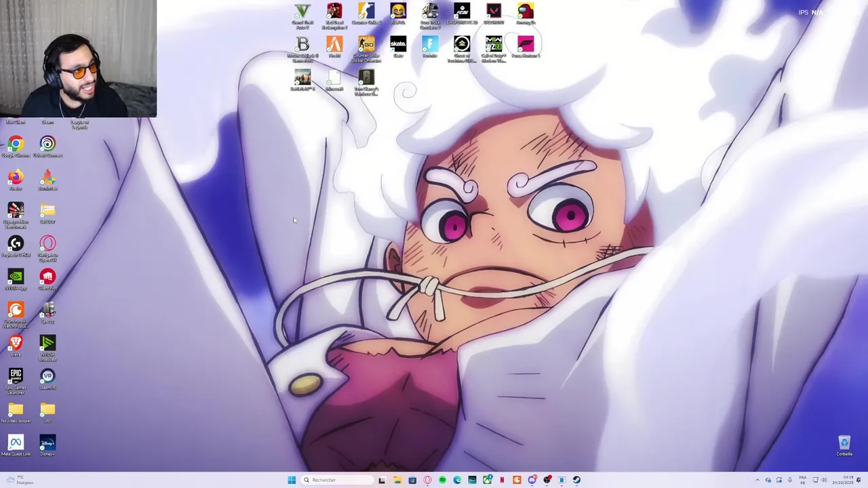
Task: Open the Speccy desktop shortcut
Action: (x=47, y=312)
